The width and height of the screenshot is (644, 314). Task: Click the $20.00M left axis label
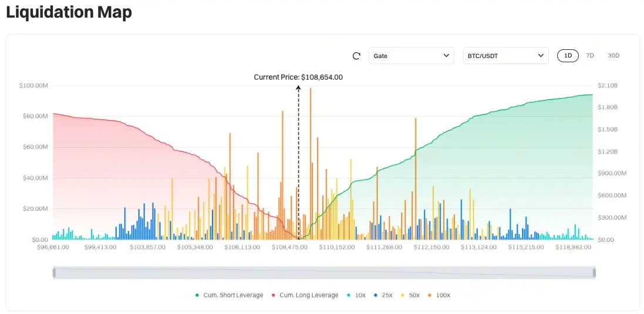pos(35,208)
